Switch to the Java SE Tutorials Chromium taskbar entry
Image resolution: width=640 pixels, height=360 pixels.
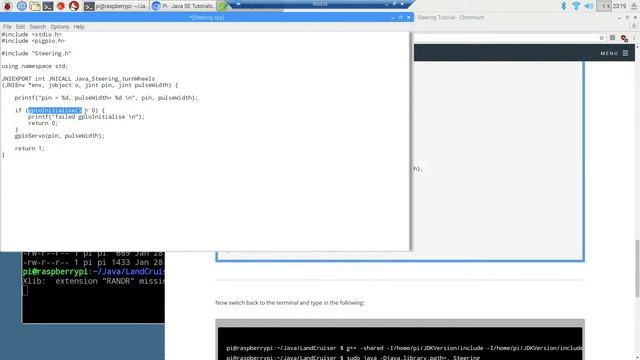[182, 6]
